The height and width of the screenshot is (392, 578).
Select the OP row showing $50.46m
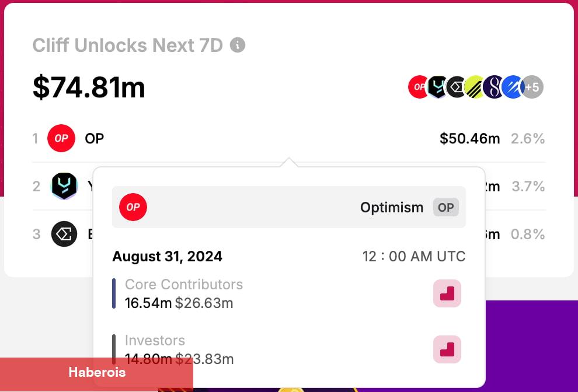point(288,138)
